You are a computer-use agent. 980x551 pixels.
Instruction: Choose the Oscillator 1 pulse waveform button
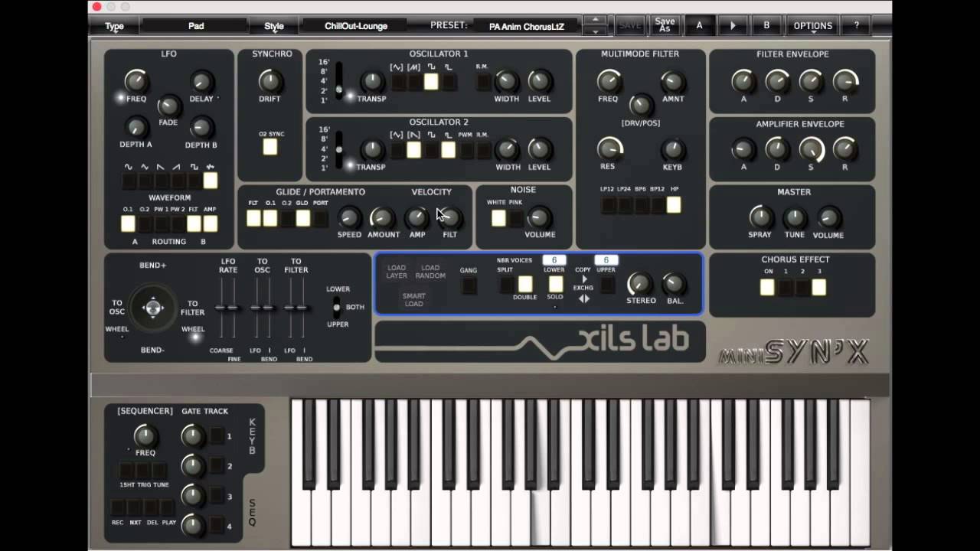coord(448,82)
